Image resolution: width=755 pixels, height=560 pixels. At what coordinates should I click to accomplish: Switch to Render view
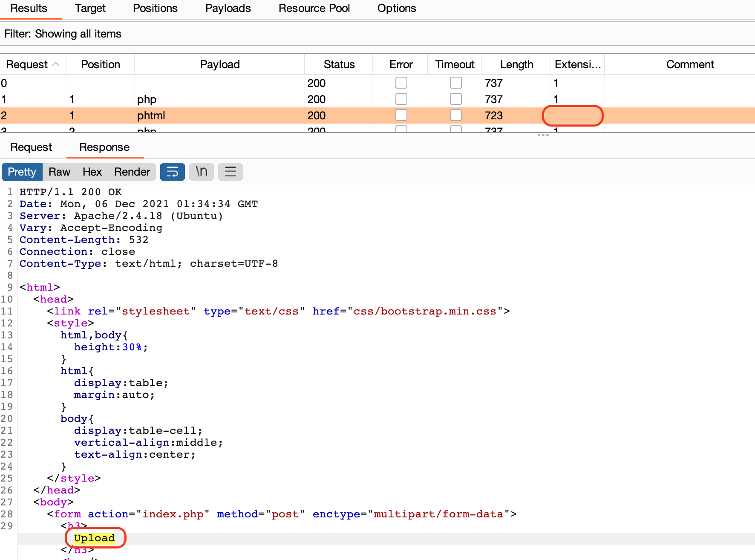click(132, 172)
